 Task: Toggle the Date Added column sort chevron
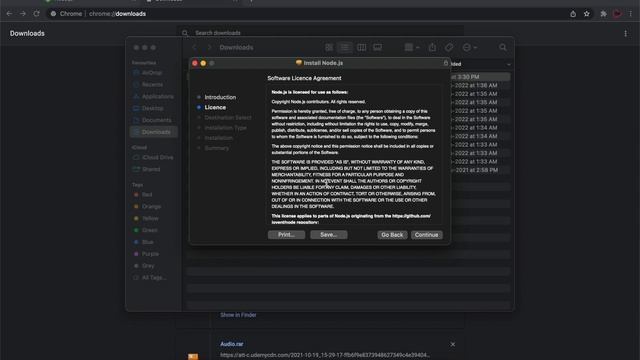508,64
